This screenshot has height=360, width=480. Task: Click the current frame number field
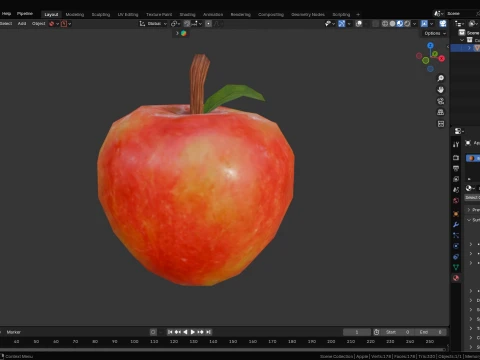pos(357,332)
